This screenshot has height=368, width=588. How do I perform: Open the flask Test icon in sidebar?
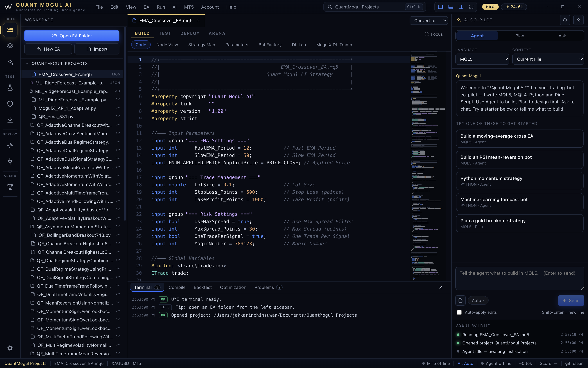(10, 88)
